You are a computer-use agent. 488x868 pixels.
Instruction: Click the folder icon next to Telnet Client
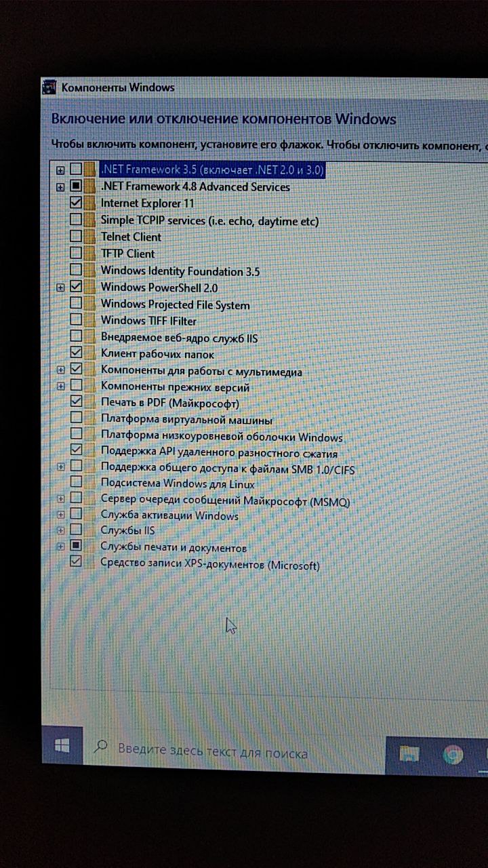click(x=90, y=237)
